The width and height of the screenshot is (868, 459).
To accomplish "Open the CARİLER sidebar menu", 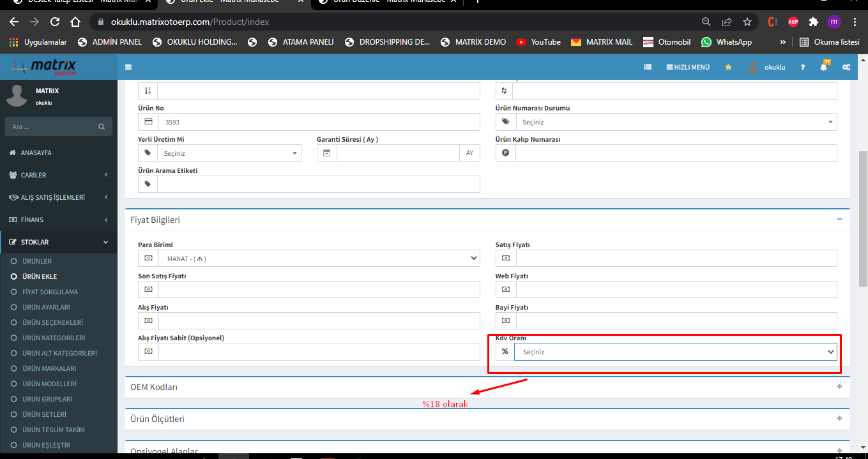I will [59, 175].
